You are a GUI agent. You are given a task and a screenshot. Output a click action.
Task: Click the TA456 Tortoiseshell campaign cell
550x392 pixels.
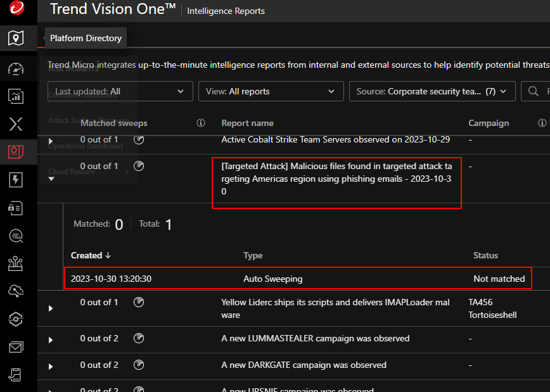point(492,308)
